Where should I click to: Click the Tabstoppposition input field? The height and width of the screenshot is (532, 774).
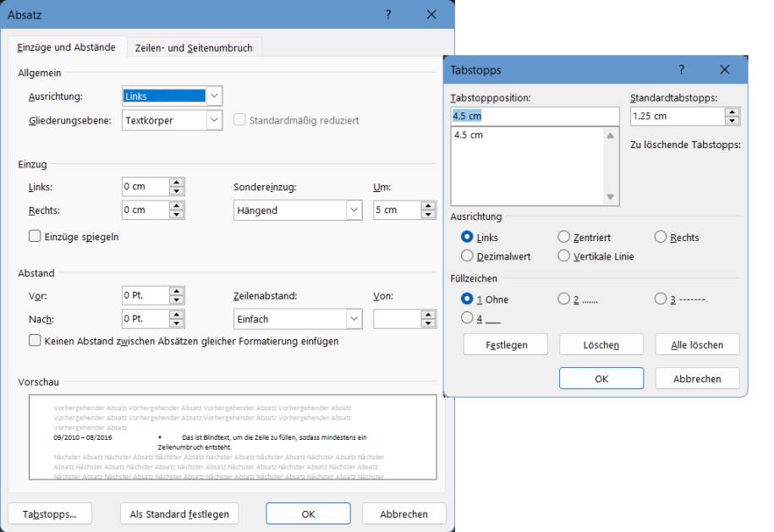[x=535, y=116]
